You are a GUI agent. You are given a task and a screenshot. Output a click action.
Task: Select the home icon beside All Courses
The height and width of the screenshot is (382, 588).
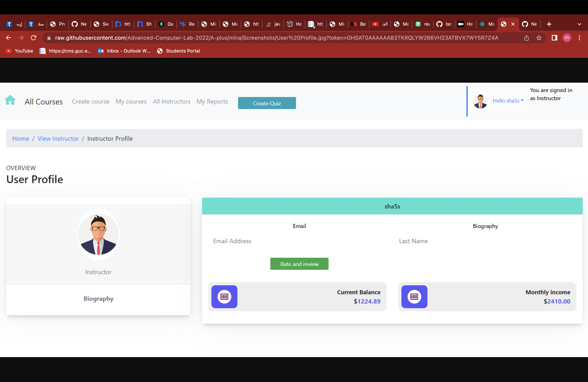click(10, 100)
